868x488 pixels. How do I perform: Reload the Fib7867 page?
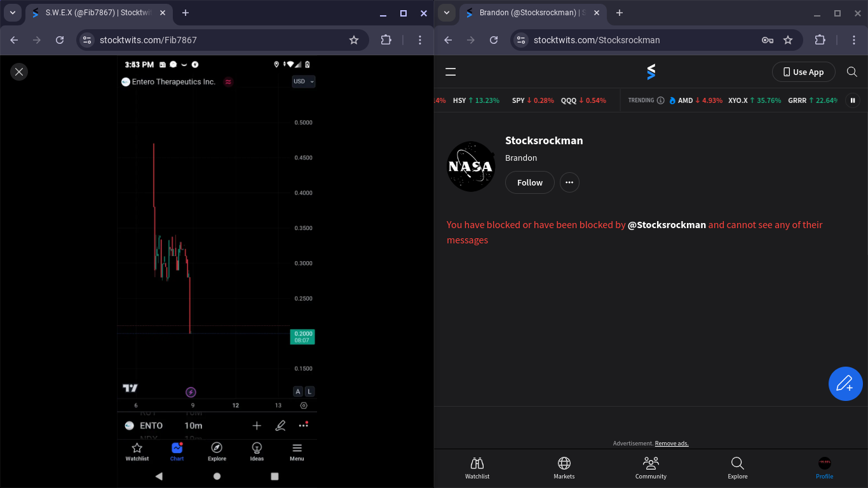tap(60, 40)
